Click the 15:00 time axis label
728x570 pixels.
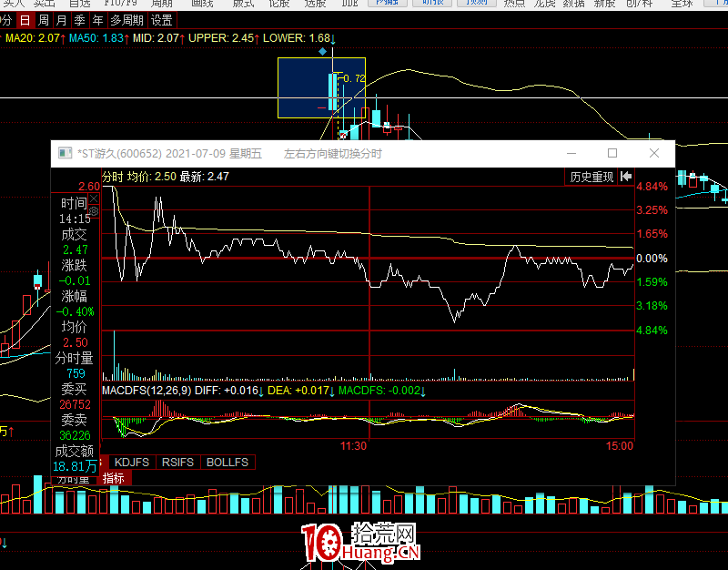pyautogui.click(x=620, y=446)
